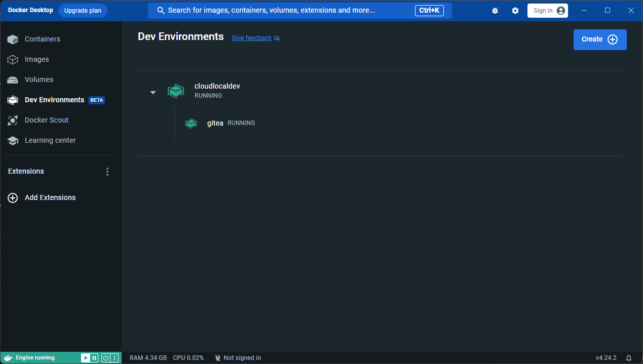643x364 pixels.
Task: Click the engine play button in status bar
Action: [86, 358]
